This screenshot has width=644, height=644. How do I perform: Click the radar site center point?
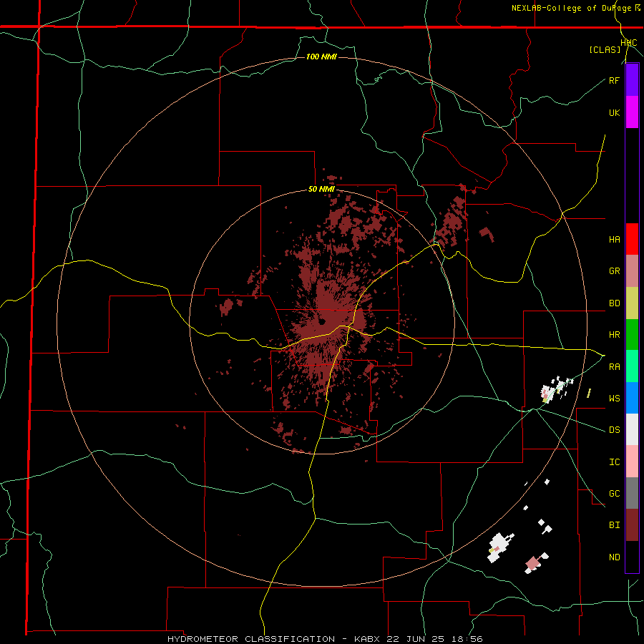(x=323, y=321)
